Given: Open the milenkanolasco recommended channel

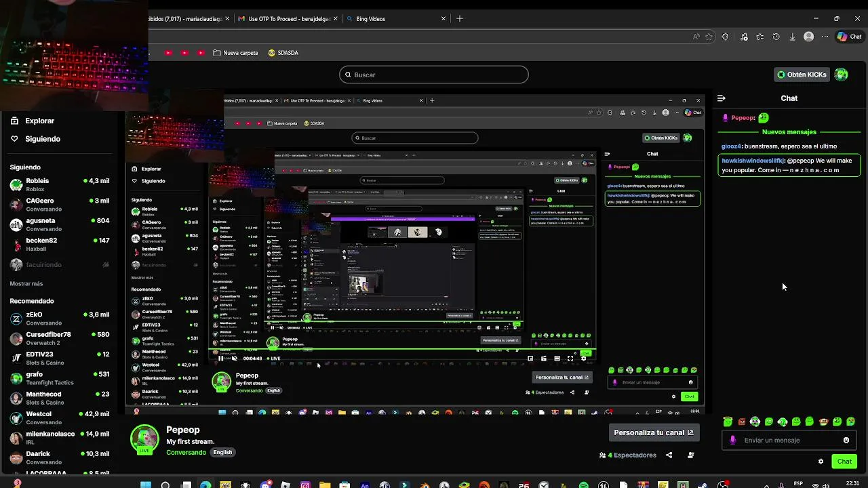Looking at the screenshot, I should (60, 437).
